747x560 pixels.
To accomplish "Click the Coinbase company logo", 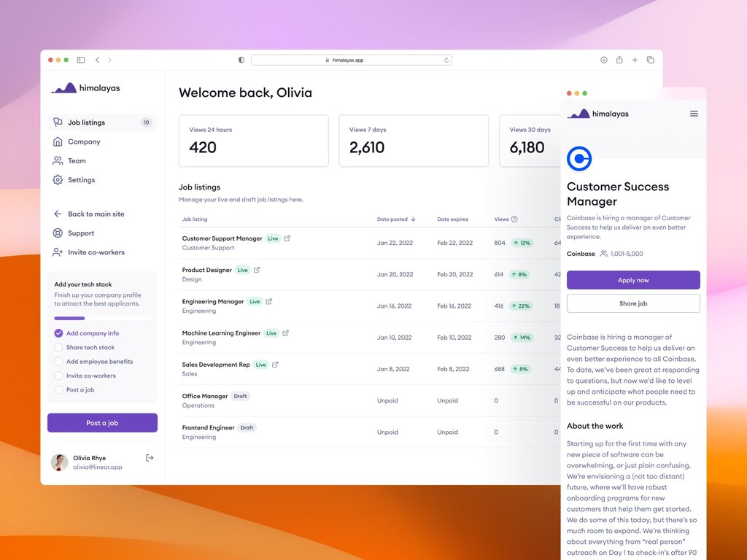I will (578, 158).
